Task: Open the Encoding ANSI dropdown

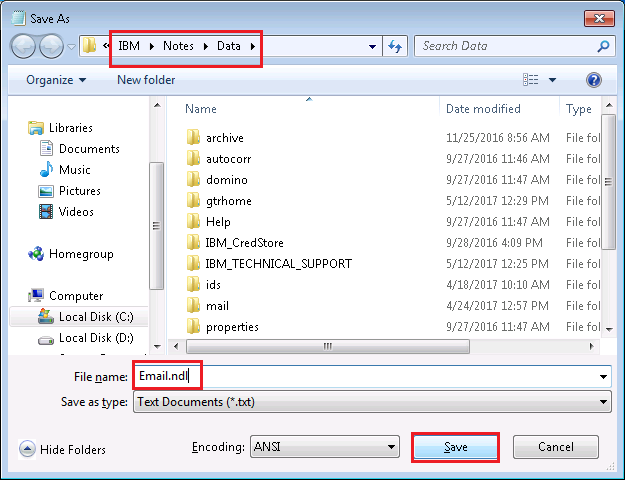Action: [325, 447]
